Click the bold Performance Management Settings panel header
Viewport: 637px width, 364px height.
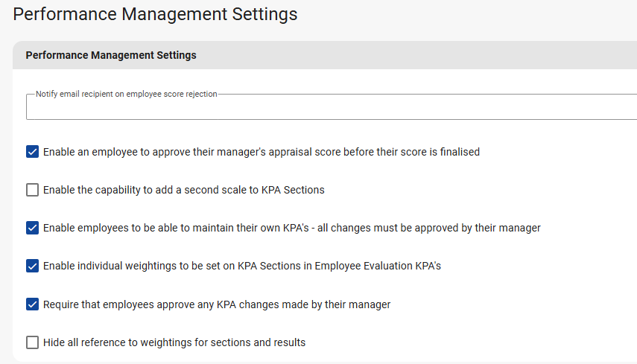(111, 55)
